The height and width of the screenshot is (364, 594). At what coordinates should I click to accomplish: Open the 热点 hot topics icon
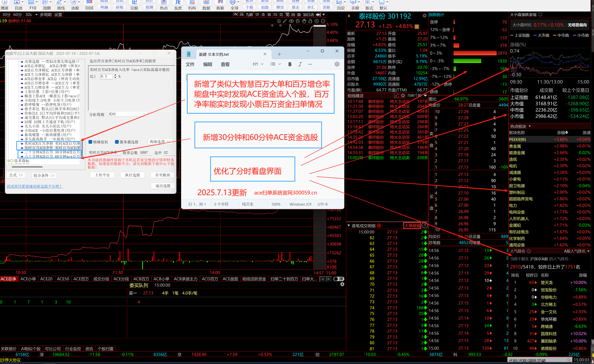(x=164, y=5)
